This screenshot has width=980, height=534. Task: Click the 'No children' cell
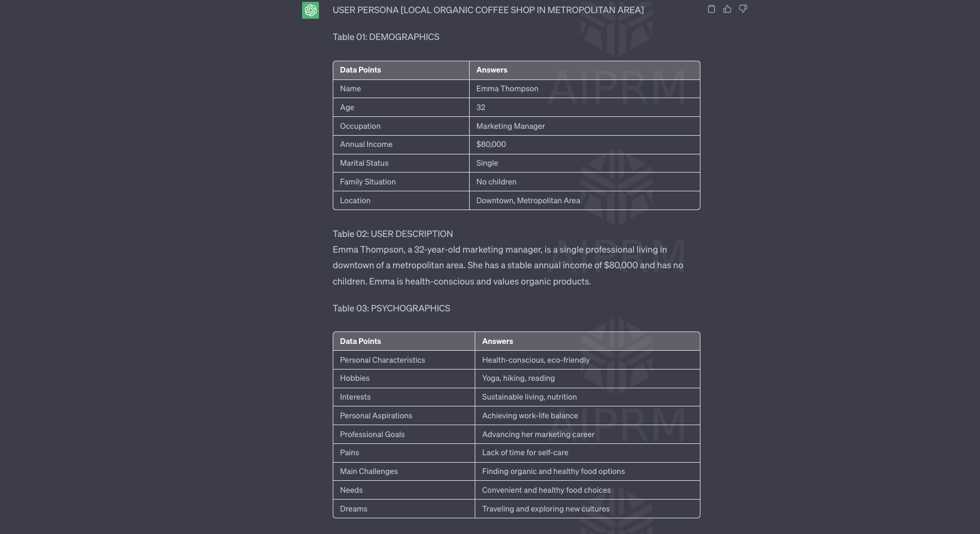(x=584, y=182)
